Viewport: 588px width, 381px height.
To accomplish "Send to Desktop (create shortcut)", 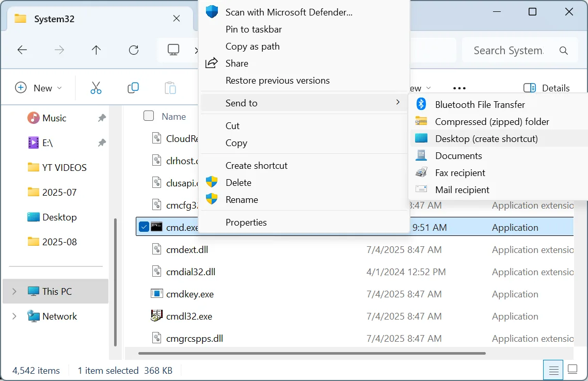I will pyautogui.click(x=499, y=138).
